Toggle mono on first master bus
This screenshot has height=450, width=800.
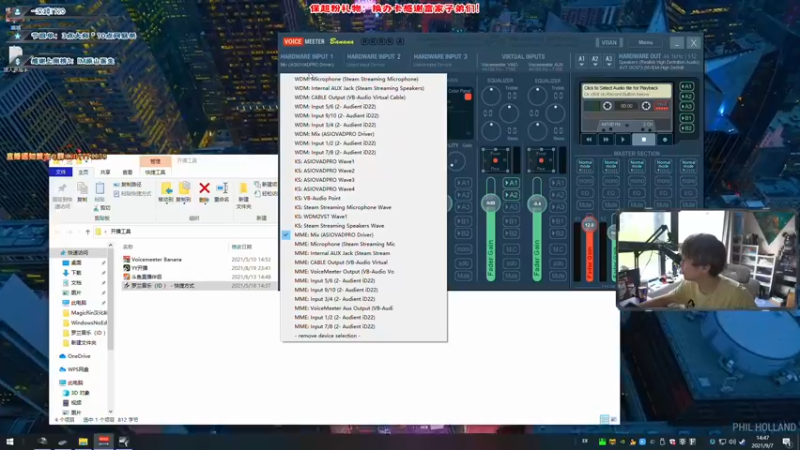(585, 181)
